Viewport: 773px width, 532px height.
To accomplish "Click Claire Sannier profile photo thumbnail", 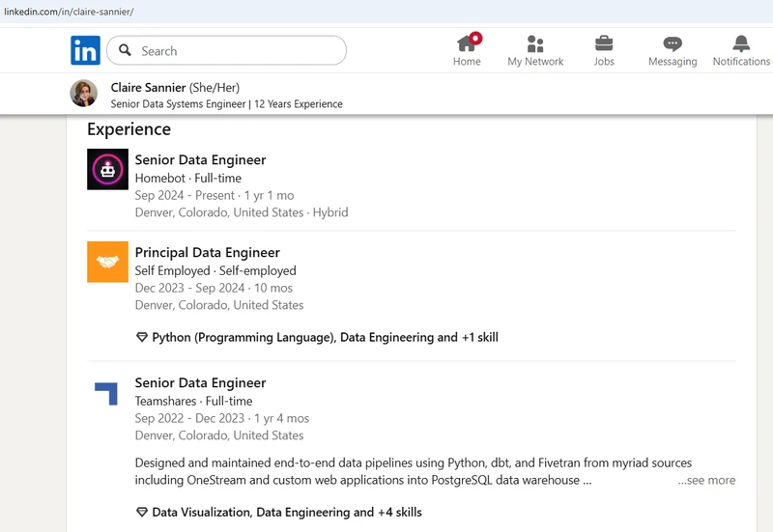I will tap(84, 94).
